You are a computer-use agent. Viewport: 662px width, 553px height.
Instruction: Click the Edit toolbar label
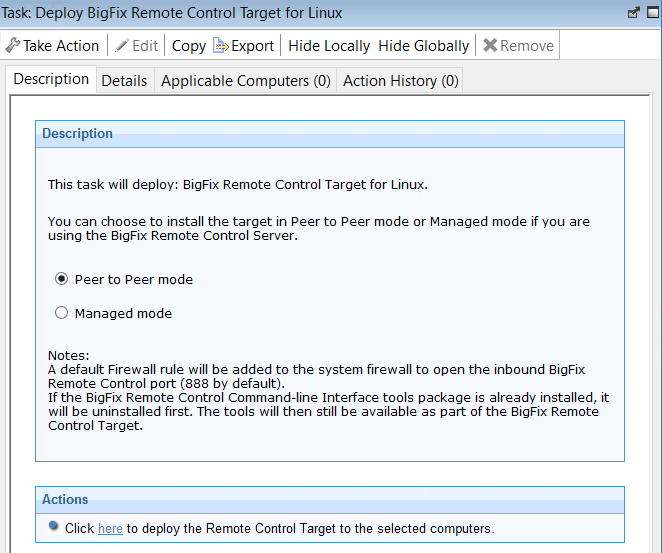(145, 46)
